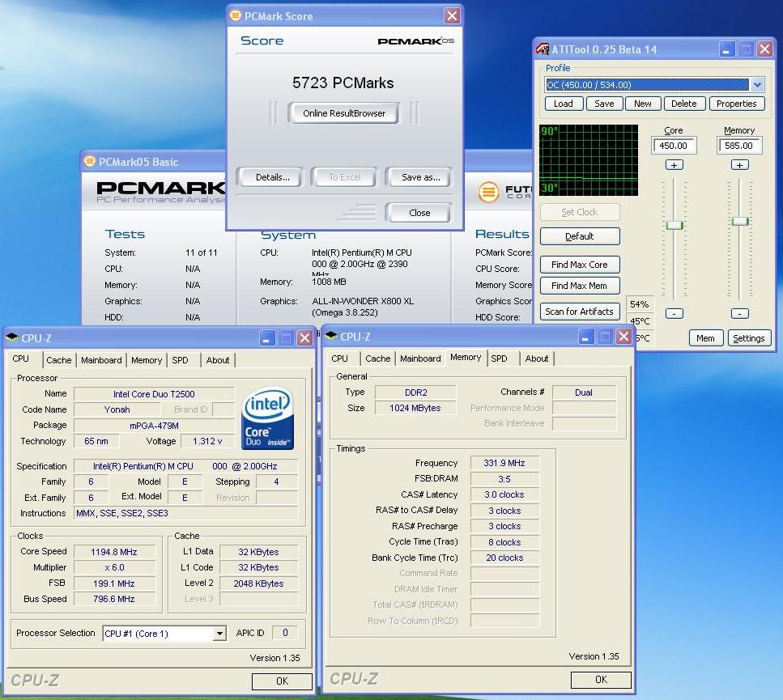Click the Mem button in ATITool

coord(705,338)
